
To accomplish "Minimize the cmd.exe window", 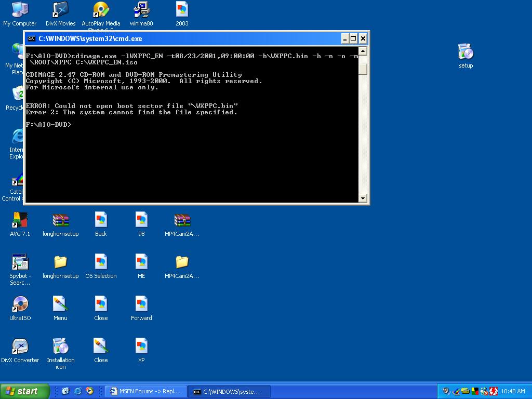I will pyautogui.click(x=345, y=38).
